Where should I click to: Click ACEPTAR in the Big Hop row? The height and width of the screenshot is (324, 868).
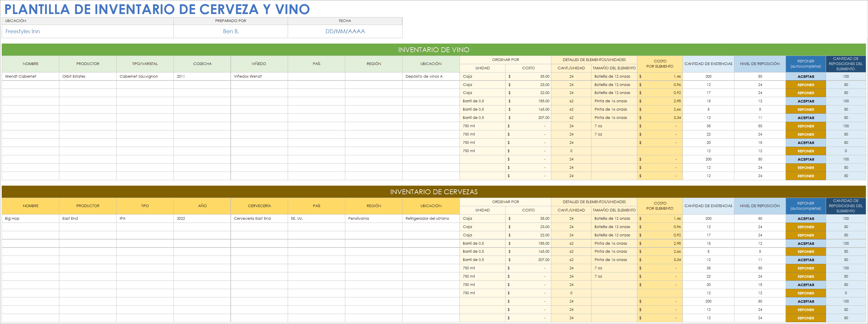click(806, 219)
